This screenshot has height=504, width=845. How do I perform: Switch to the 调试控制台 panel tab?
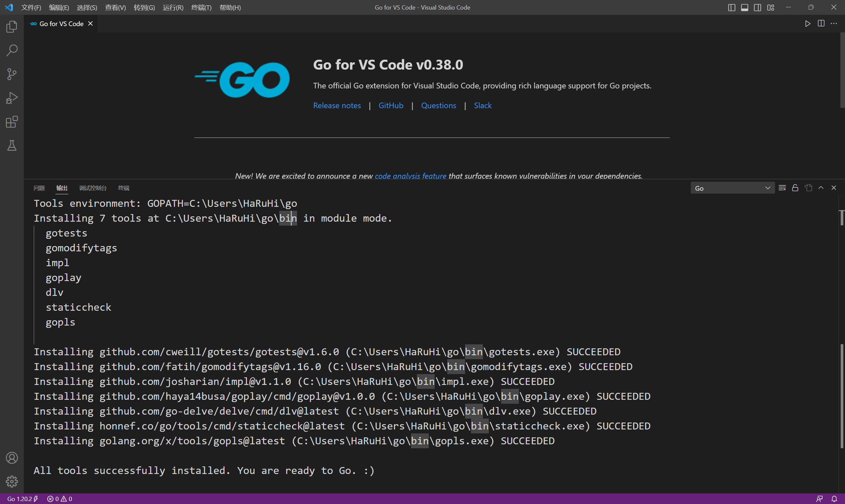[x=93, y=188]
